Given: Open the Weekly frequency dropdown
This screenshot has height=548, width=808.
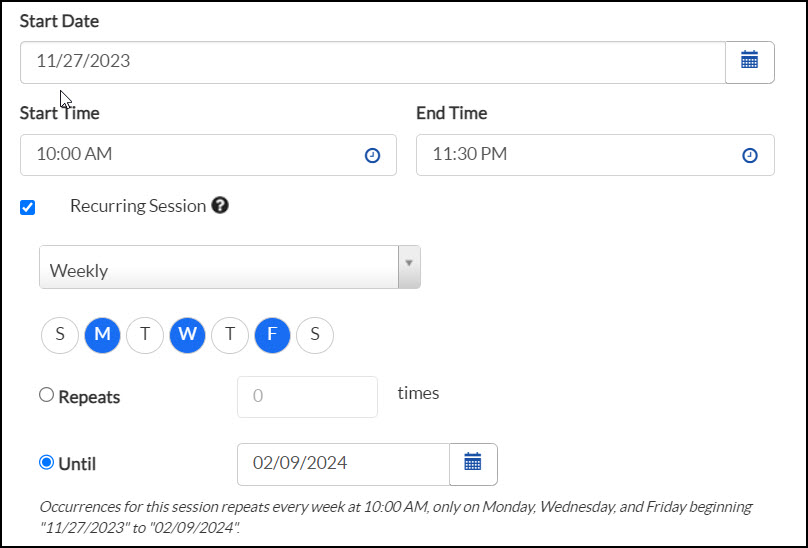Looking at the screenshot, I should [x=230, y=267].
